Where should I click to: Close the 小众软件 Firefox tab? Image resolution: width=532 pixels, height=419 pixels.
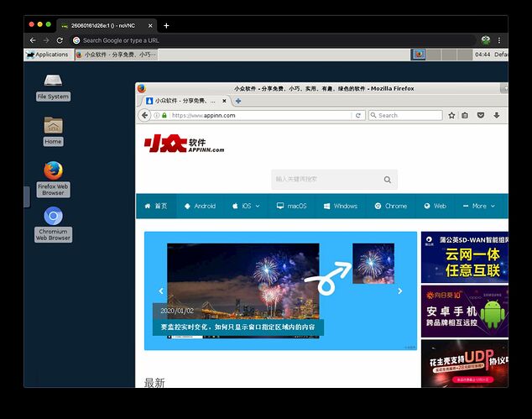pyautogui.click(x=224, y=101)
